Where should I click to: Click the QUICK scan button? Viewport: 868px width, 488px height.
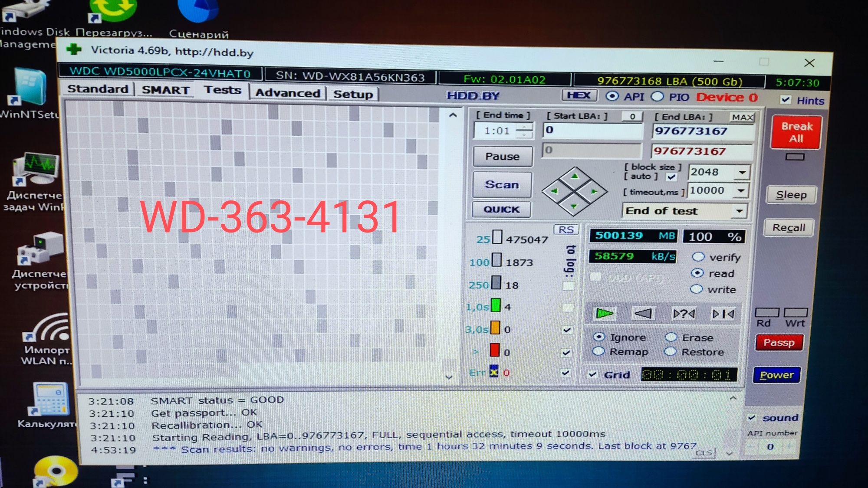[502, 210]
